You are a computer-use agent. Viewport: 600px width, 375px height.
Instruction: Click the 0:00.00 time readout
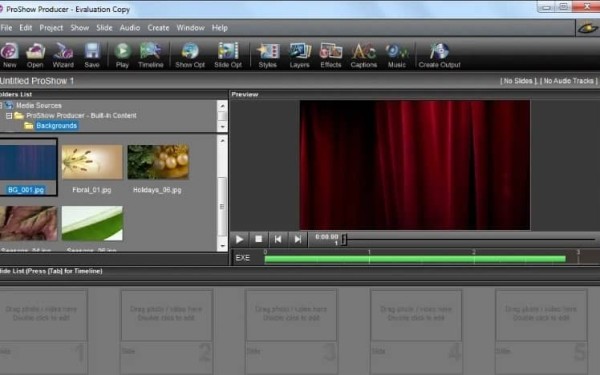(x=326, y=237)
